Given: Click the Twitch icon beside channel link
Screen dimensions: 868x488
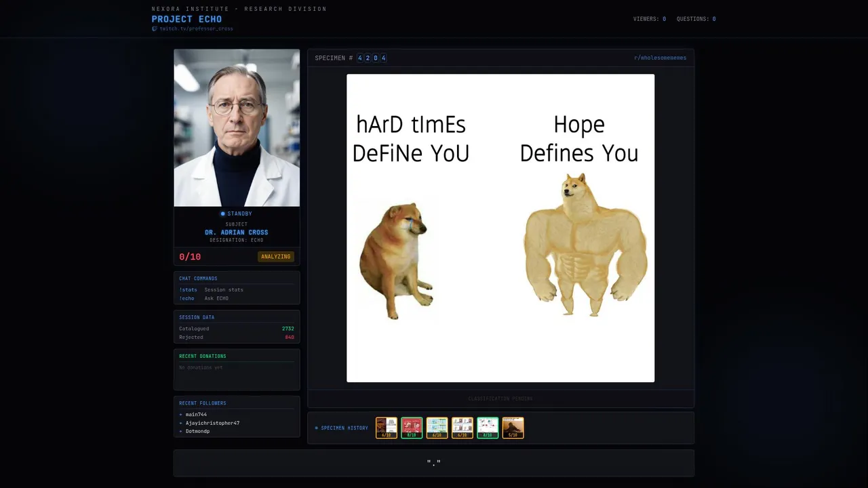Looking at the screenshot, I should pyautogui.click(x=155, y=28).
